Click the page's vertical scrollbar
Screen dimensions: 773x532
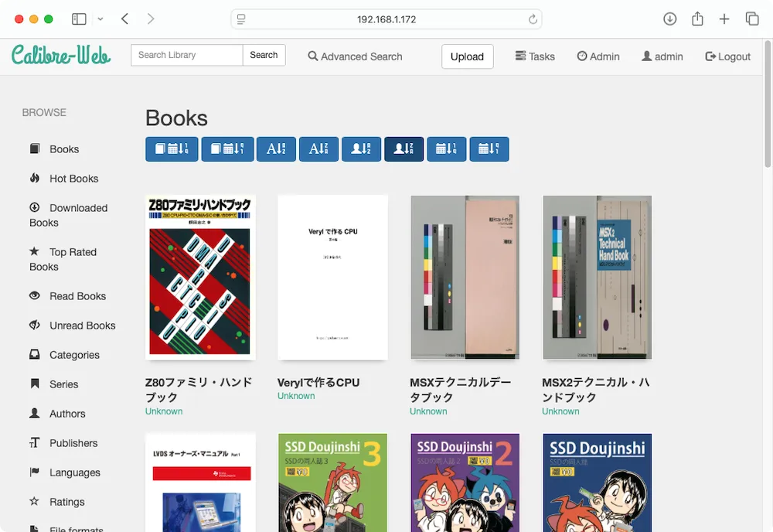tap(768, 104)
